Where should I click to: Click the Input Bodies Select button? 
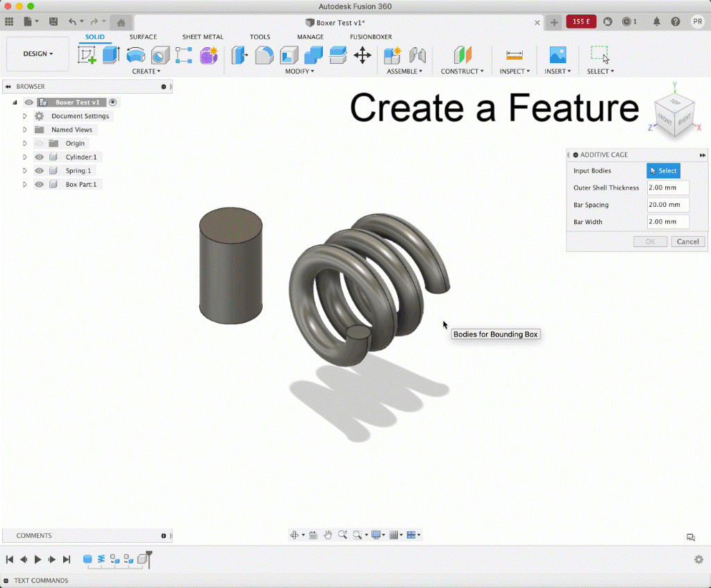pyautogui.click(x=663, y=171)
